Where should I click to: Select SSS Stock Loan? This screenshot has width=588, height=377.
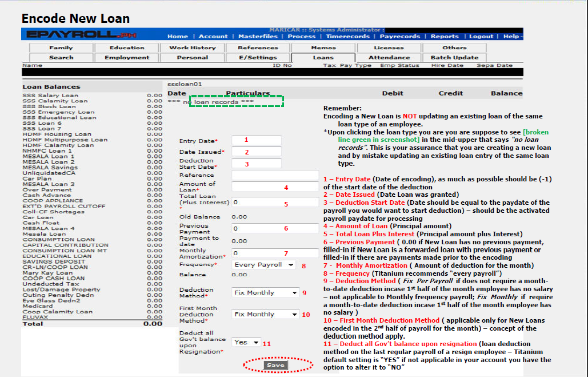[x=49, y=106]
